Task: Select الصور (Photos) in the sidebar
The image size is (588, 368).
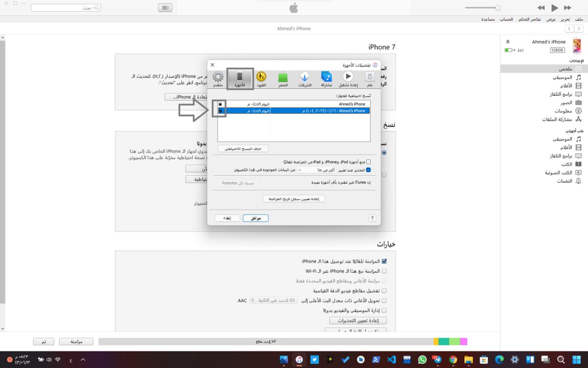Action: click(x=544, y=103)
